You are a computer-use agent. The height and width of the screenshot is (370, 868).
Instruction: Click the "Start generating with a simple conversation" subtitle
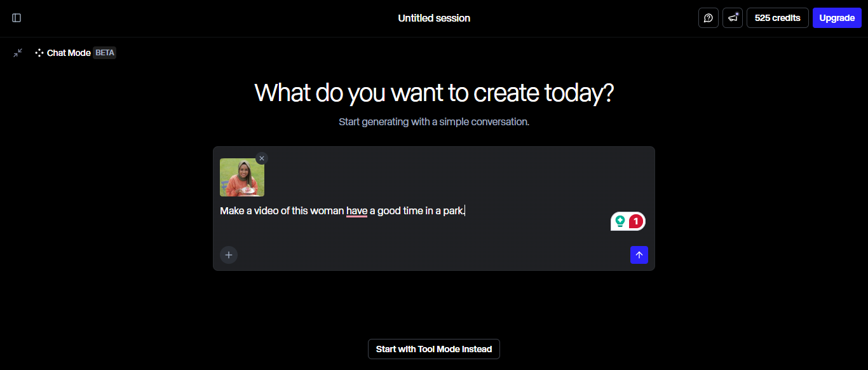434,121
